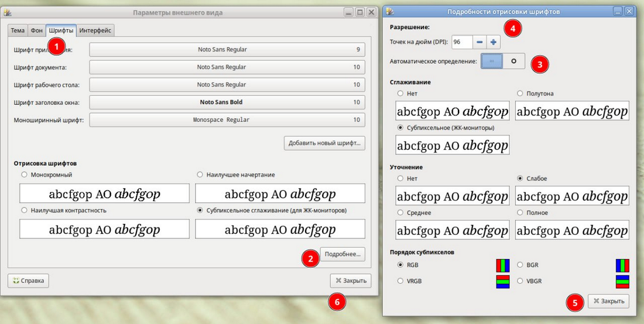Image resolution: width=644 pixels, height=324 pixels.
Task: Open the Шрифт документа font chooser
Action: (227, 67)
